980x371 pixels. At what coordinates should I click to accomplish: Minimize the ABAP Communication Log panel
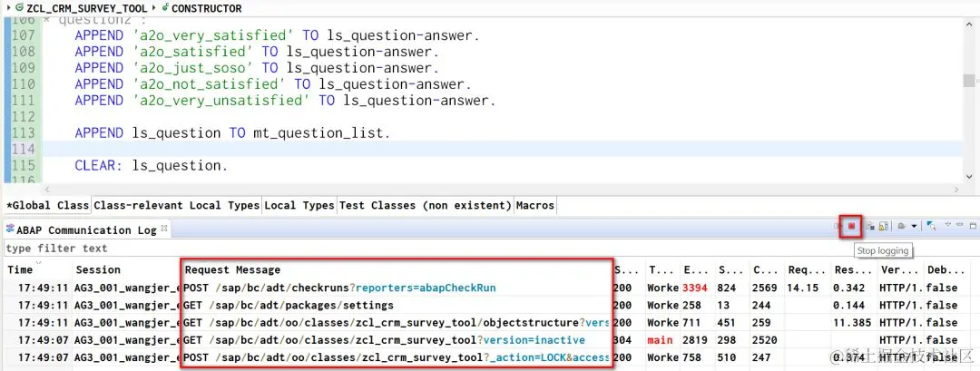(961, 224)
